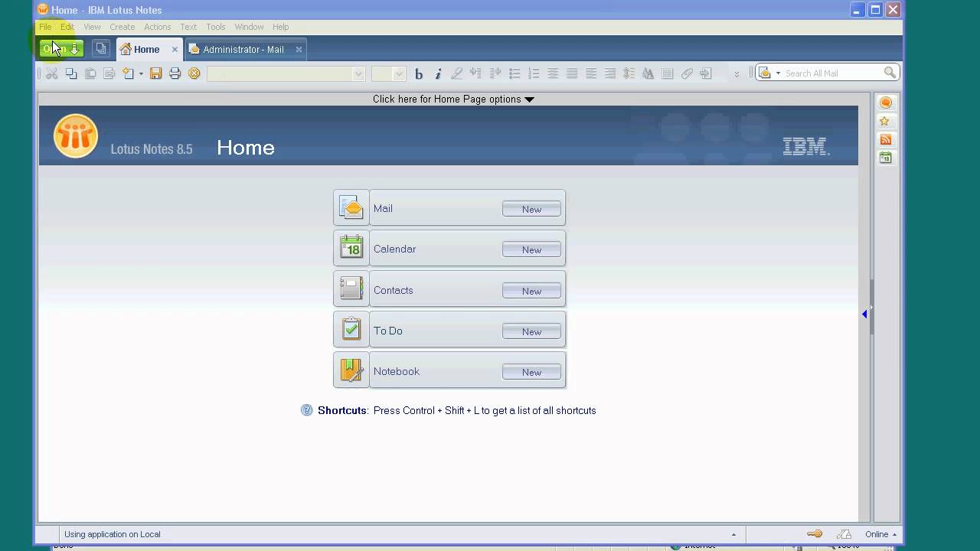The height and width of the screenshot is (551, 980).
Task: Click the line spacing toolbar icon
Action: (x=629, y=73)
